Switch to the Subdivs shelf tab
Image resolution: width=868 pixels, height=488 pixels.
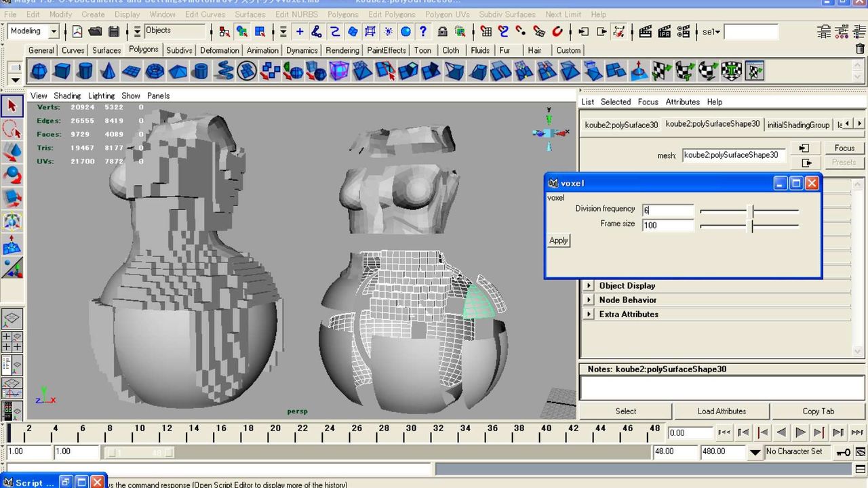[179, 50]
